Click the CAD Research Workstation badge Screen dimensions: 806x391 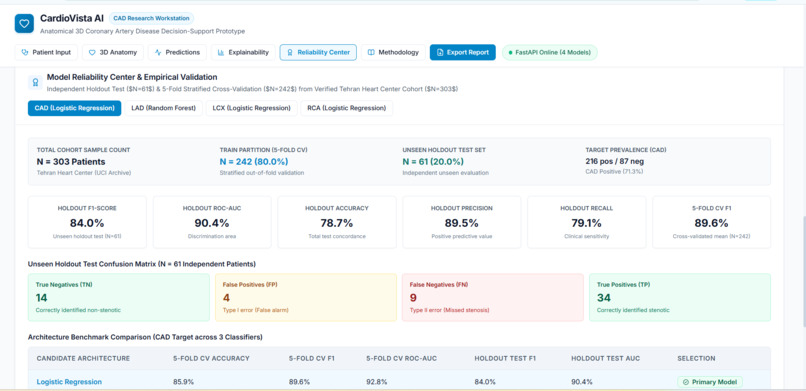click(x=151, y=18)
